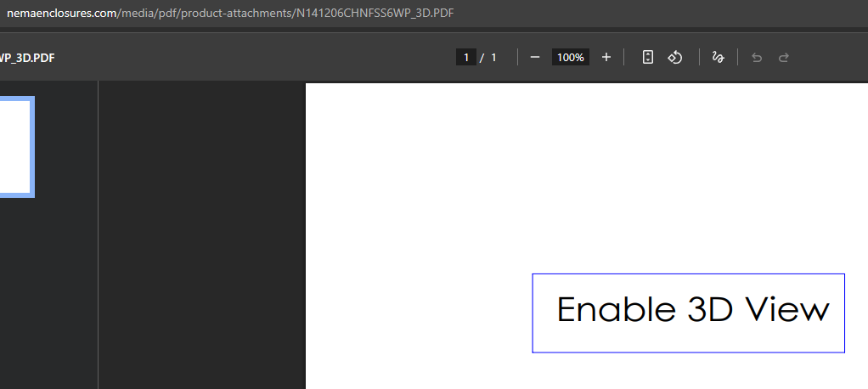Activate the draw annotation tool
The height and width of the screenshot is (389, 868).
pyautogui.click(x=718, y=57)
